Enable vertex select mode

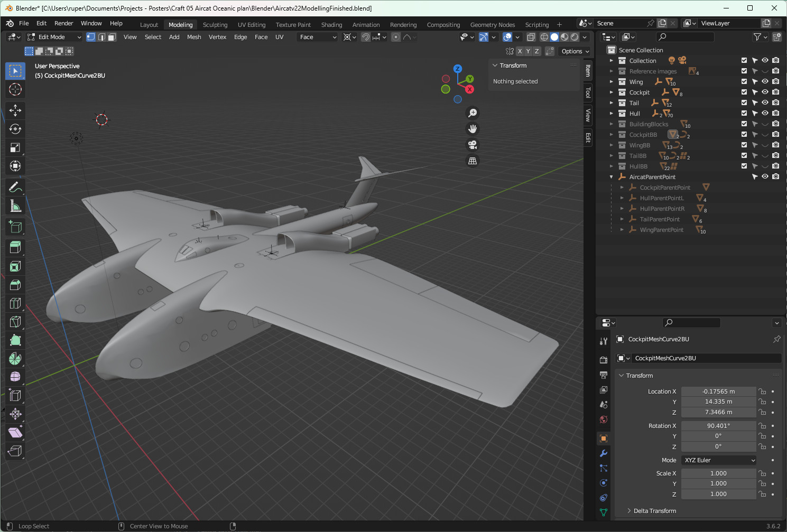[x=91, y=37]
